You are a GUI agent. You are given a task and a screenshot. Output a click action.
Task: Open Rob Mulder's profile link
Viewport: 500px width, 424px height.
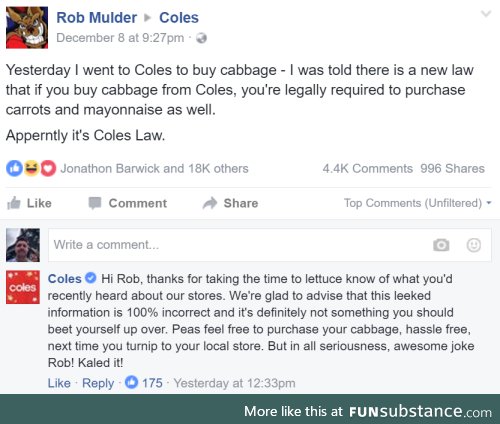97,18
